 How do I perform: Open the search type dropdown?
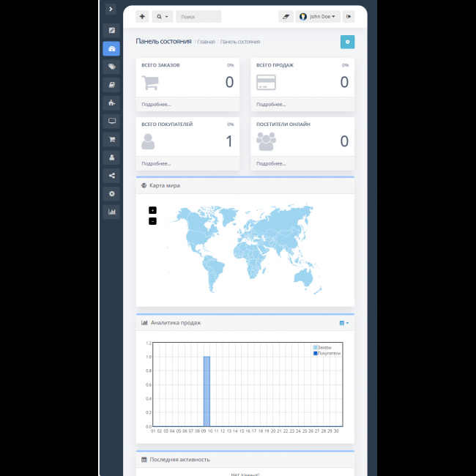pos(163,16)
